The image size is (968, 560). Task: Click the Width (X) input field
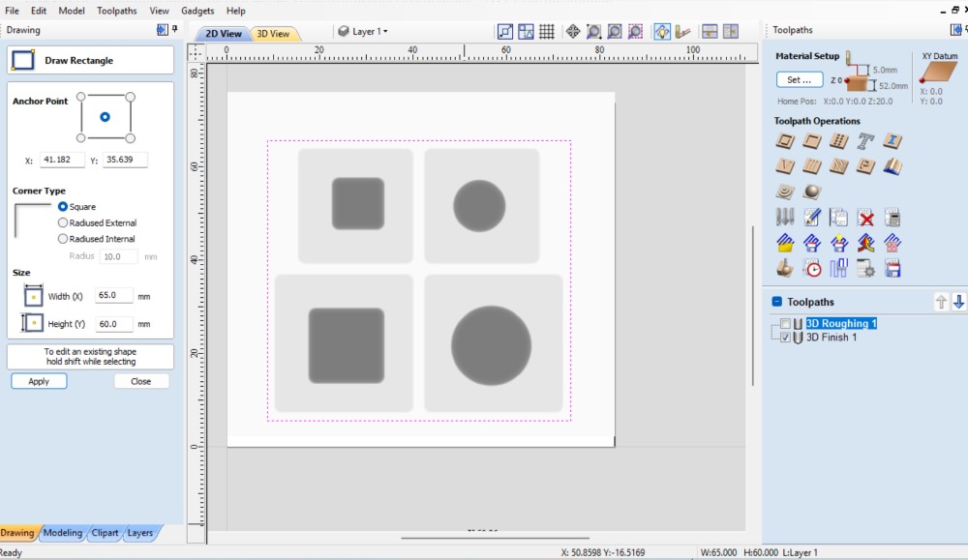click(x=113, y=295)
